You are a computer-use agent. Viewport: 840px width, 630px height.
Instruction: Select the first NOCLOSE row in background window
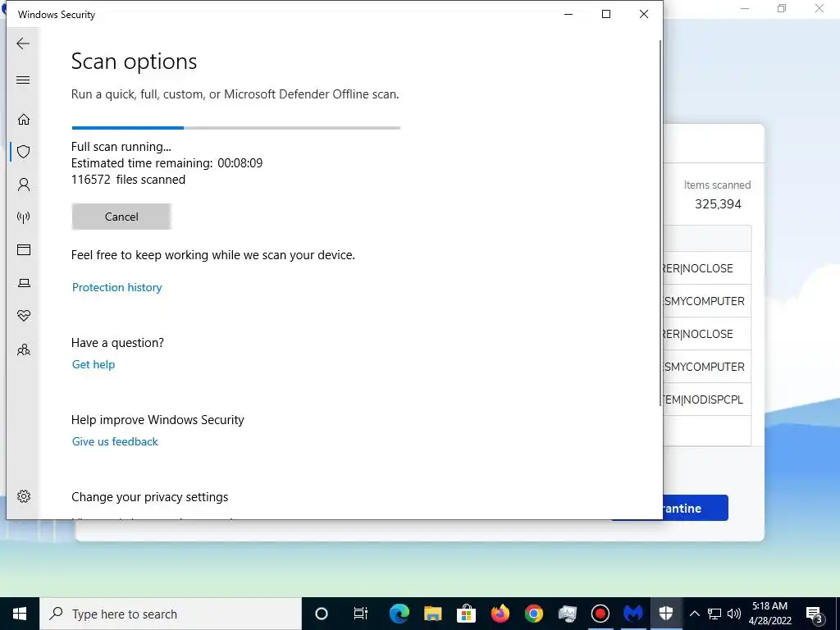click(x=706, y=268)
